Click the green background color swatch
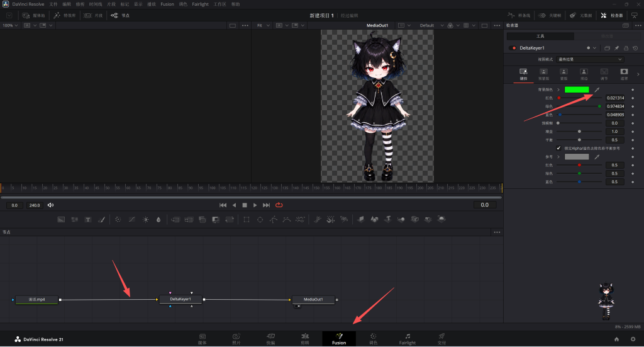 click(577, 89)
